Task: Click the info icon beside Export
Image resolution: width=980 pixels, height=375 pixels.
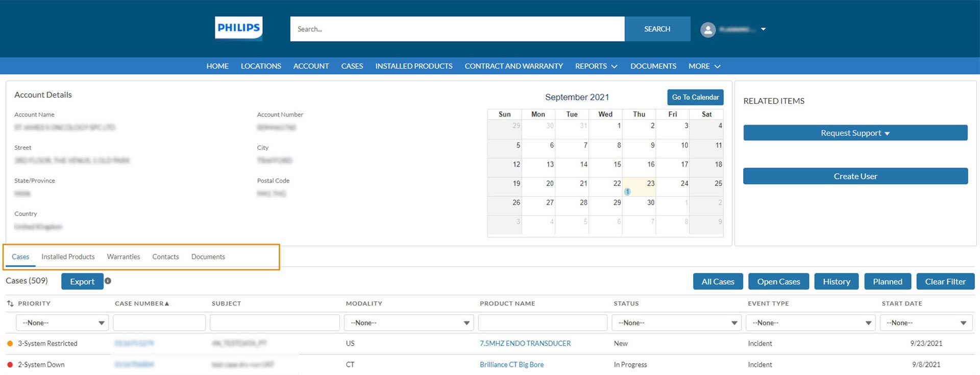Action: tap(108, 281)
